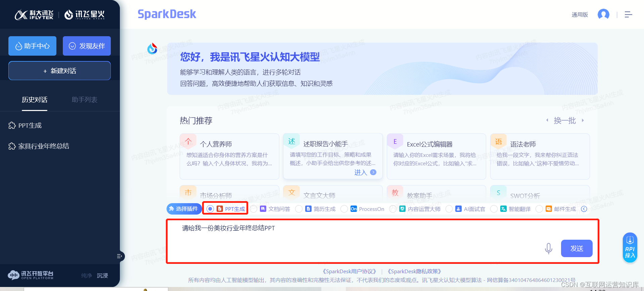Select the AI面试官 plugin radio button

449,209
